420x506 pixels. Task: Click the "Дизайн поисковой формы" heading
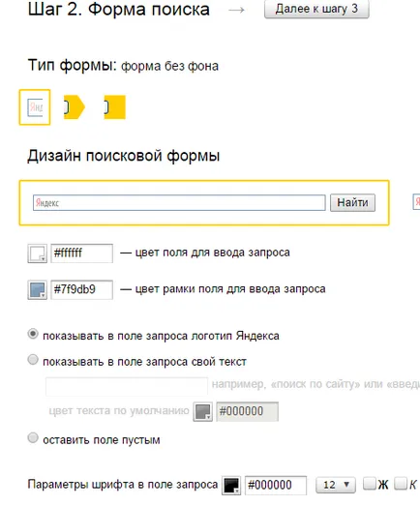point(124,156)
